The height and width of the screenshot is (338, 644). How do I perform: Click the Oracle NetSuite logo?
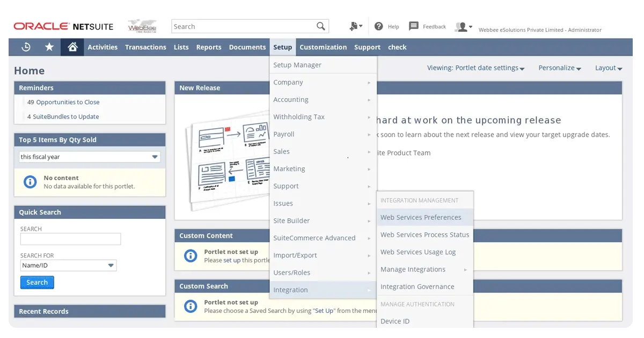point(64,25)
